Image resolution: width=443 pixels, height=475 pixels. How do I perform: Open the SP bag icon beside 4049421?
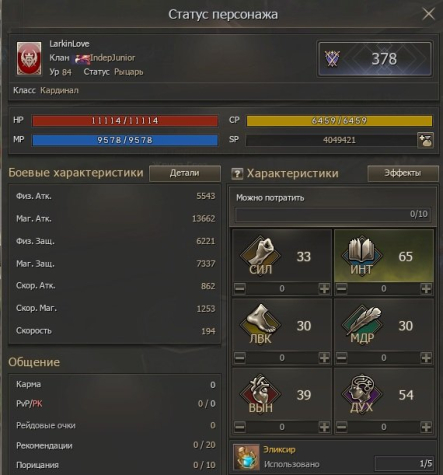click(x=425, y=140)
